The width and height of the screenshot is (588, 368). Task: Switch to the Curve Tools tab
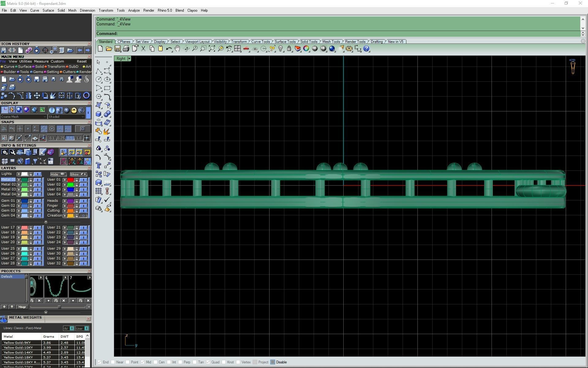click(x=260, y=42)
